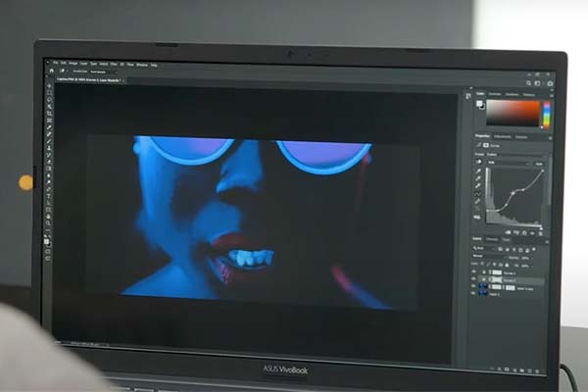
Task: Open the Curves channel dropdown
Action: [509, 163]
